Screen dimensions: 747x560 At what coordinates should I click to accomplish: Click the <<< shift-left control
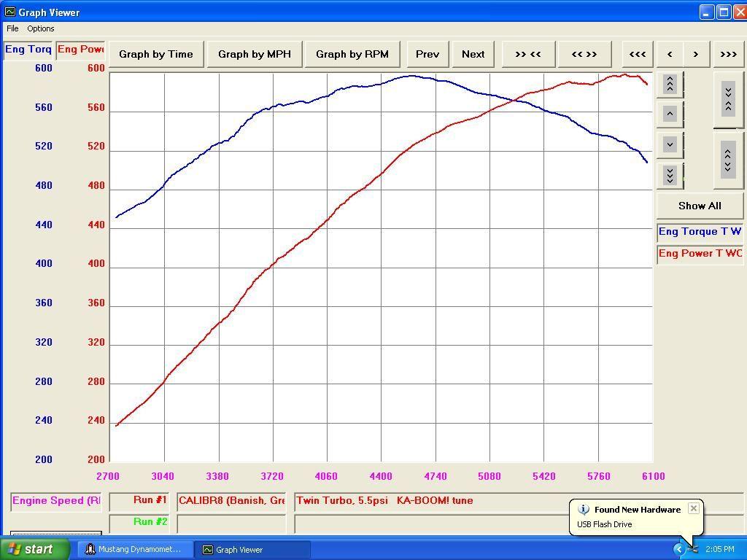[637, 54]
